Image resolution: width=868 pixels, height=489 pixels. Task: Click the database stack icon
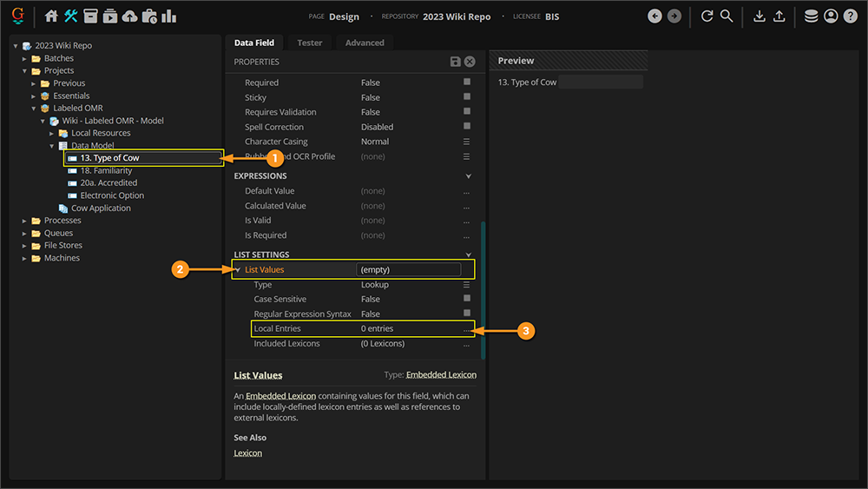click(x=811, y=16)
